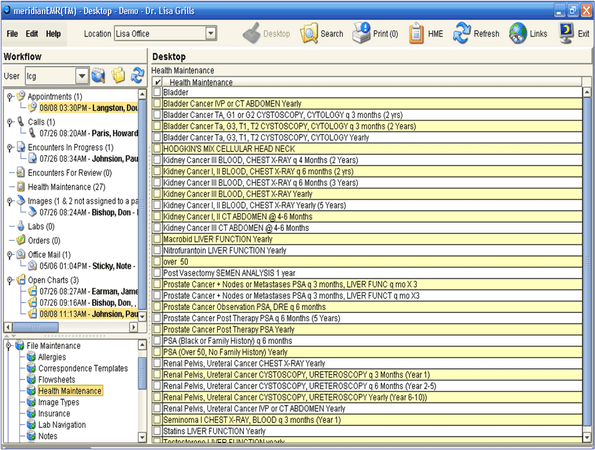The image size is (595, 450).
Task: Toggle the HODGKIN'S MIX CELLULAR HEAD NECK checkbox
Action: [x=157, y=149]
